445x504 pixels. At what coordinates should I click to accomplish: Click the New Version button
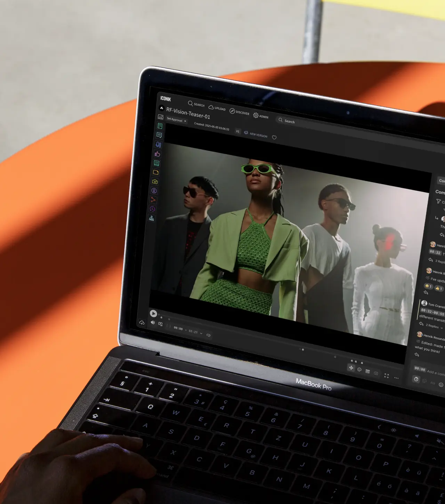pyautogui.click(x=256, y=134)
